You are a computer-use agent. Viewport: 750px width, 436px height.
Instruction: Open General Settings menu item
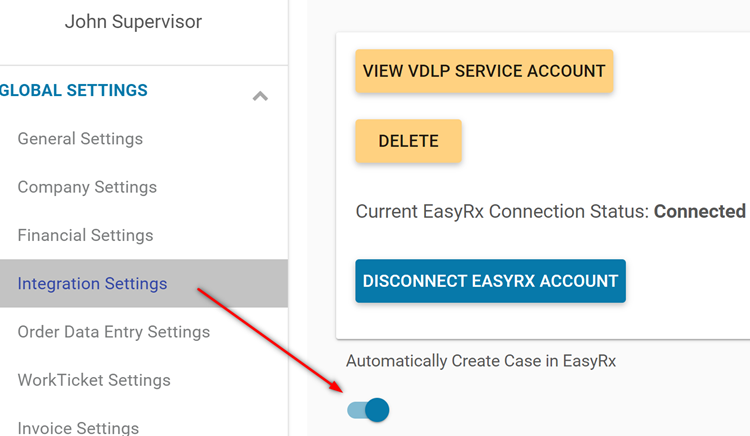(x=80, y=139)
